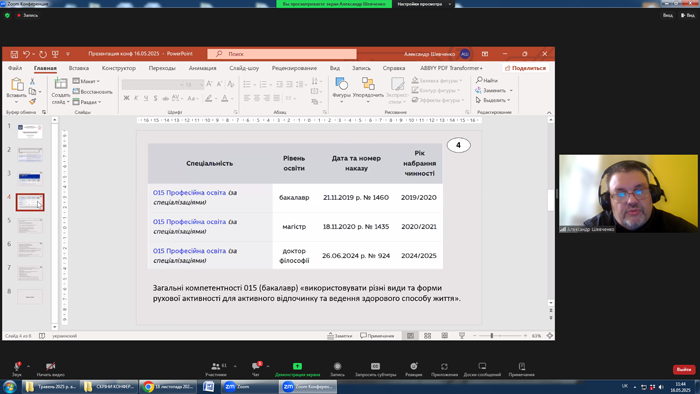This screenshot has width=700, height=394.
Task: Switch to the Слайд-шоу ribbon tab
Action: pos(244,68)
